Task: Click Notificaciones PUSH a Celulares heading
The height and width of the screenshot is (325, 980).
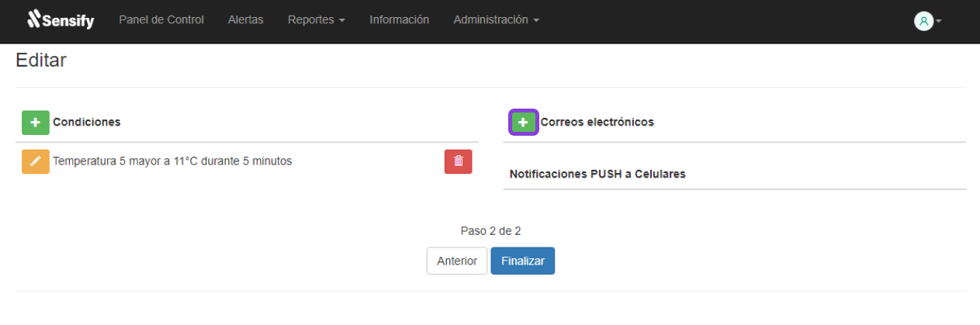Action: click(x=597, y=174)
